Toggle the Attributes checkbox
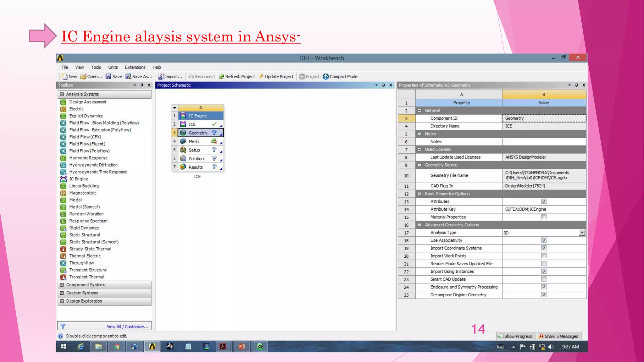This screenshot has height=362, width=644. (x=544, y=201)
